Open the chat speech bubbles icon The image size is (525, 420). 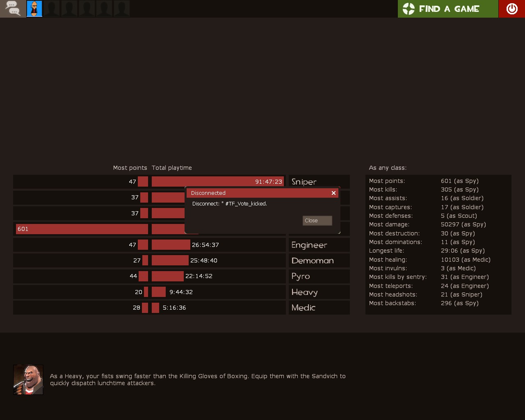(x=13, y=9)
